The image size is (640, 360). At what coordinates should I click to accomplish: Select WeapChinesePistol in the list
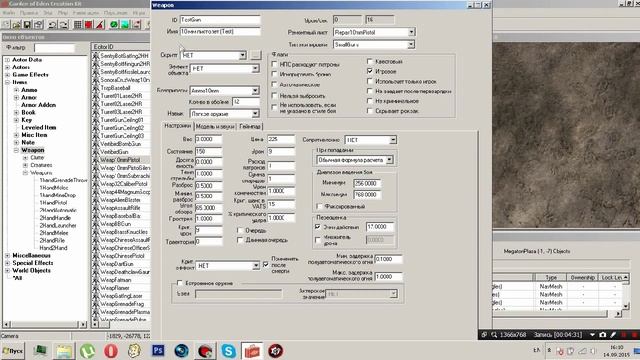tap(121, 256)
